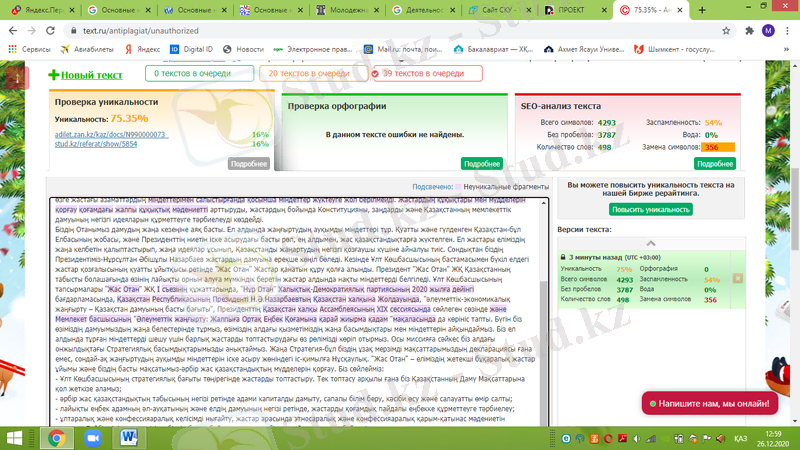Click the Windows Start button
This screenshot has width=800, height=450.
(13, 437)
